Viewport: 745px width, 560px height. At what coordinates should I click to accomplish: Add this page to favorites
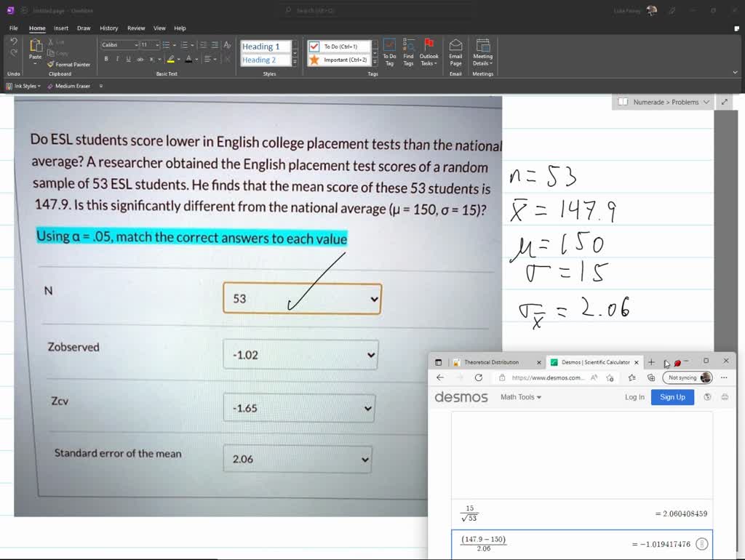click(x=610, y=377)
